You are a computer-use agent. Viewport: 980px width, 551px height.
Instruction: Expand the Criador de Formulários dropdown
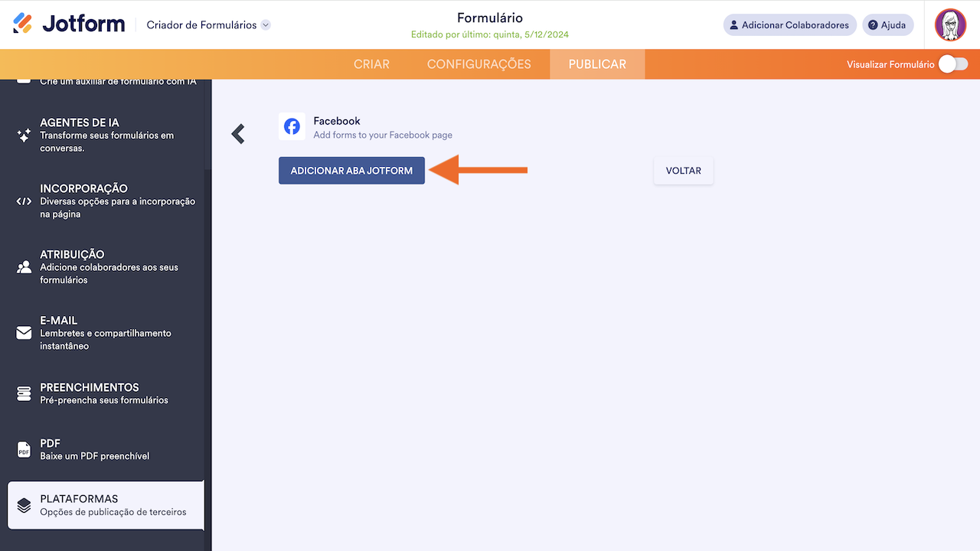click(266, 25)
